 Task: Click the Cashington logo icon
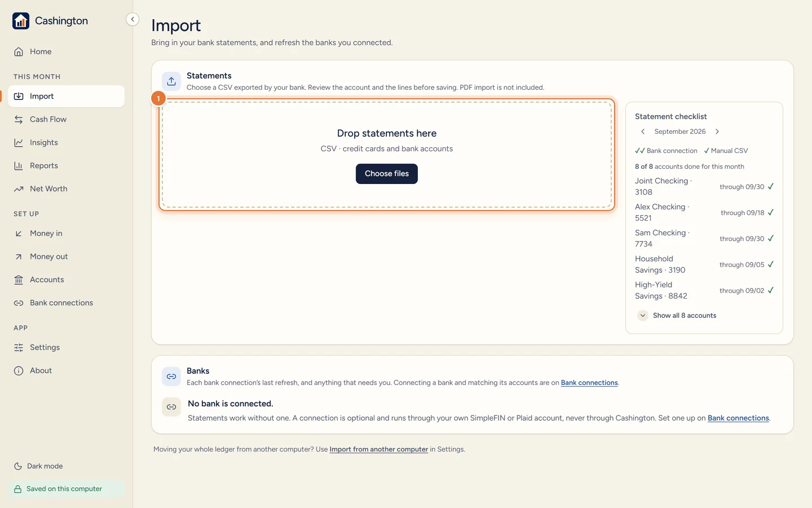(21, 21)
